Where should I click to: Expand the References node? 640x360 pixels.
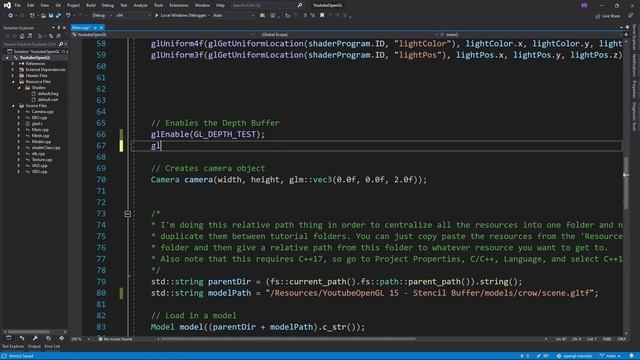[x=13, y=64]
